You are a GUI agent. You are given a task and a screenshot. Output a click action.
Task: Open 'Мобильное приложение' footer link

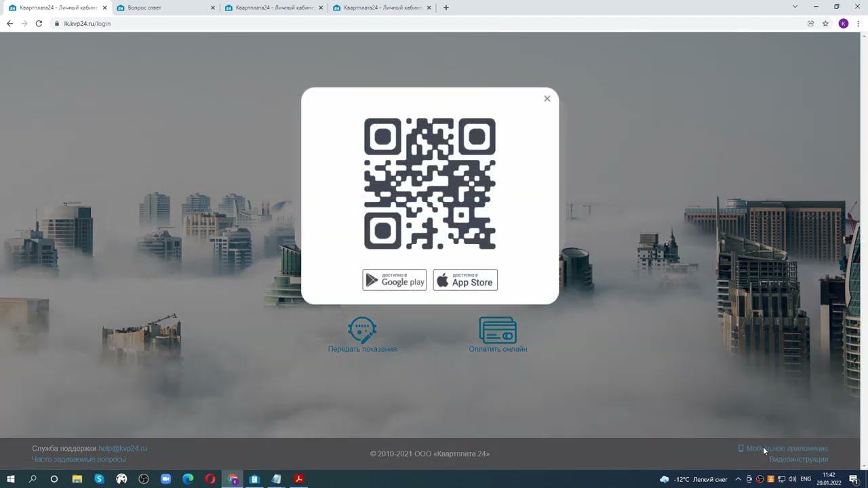[x=787, y=449]
